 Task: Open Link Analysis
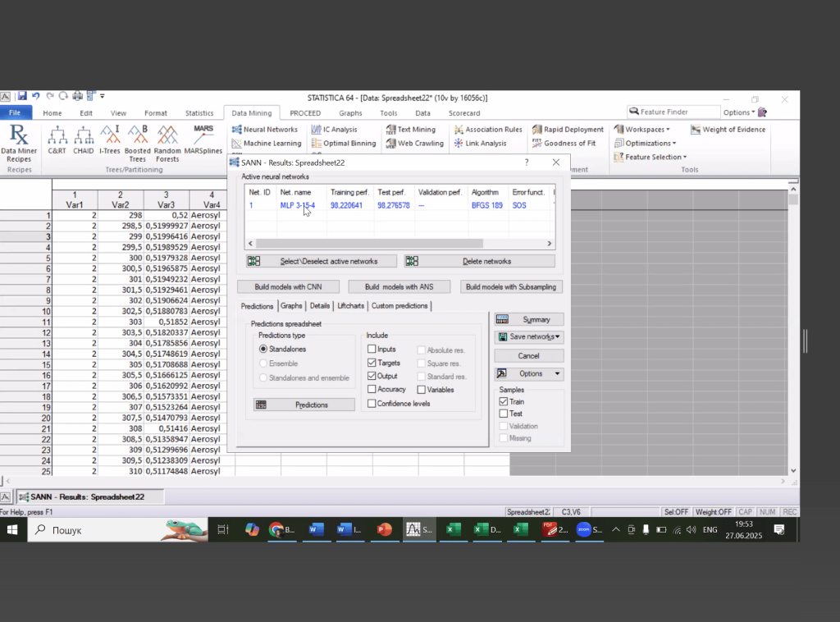(x=480, y=144)
